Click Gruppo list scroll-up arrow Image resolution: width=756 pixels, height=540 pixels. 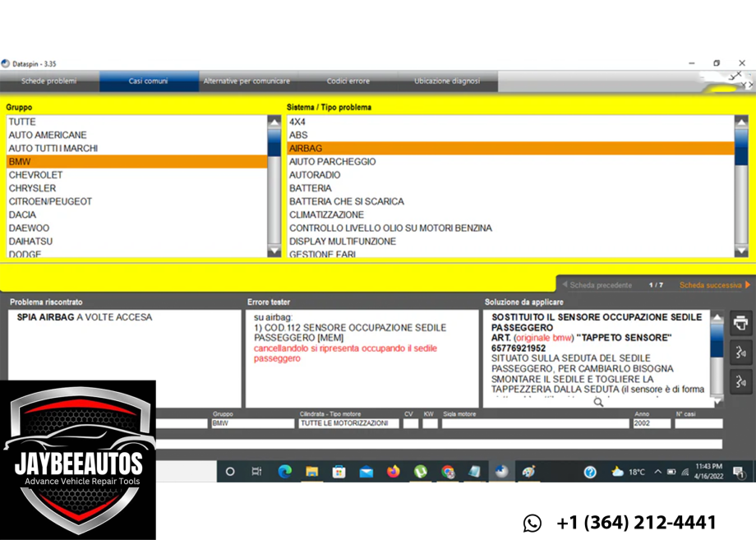[x=274, y=122]
